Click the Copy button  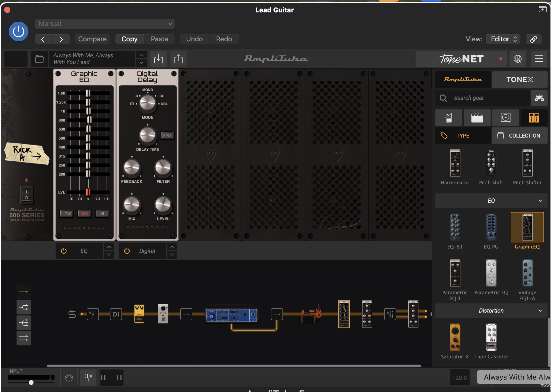click(129, 39)
